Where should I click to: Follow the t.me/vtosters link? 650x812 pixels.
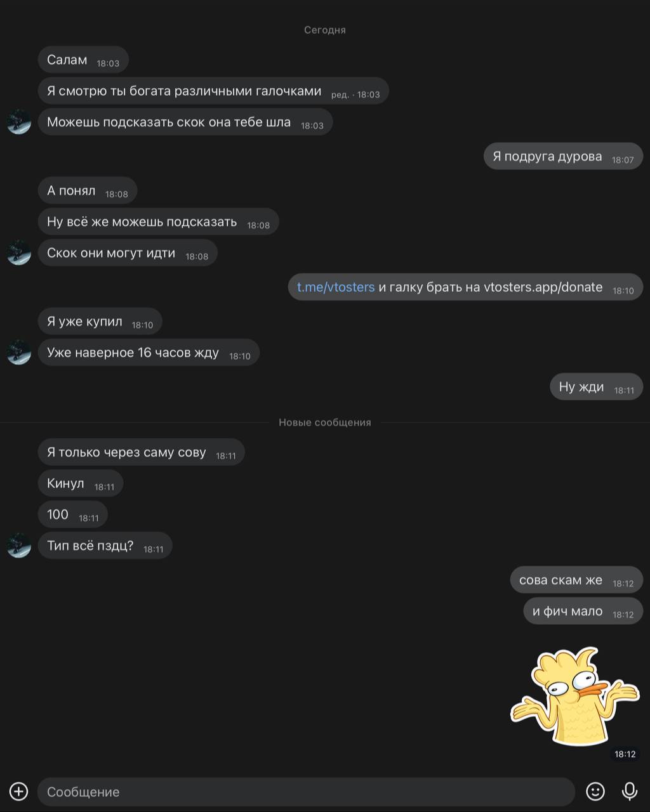336,287
